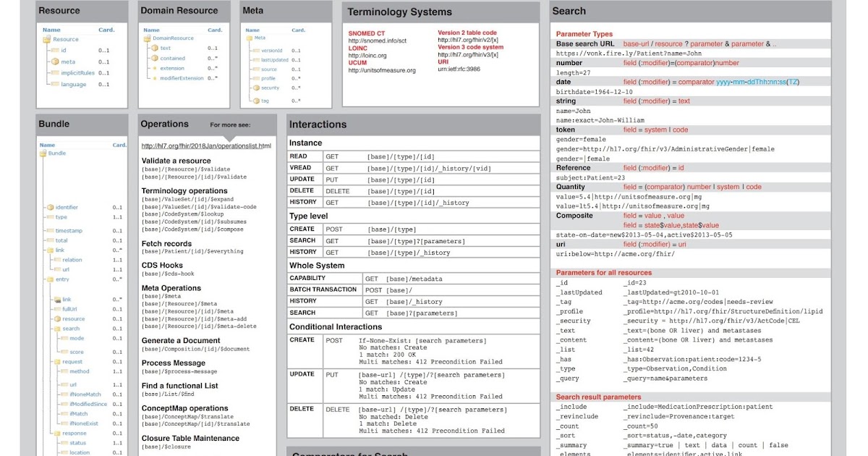
Task: Click the icon beside total in Bundle
Action: click(50, 240)
